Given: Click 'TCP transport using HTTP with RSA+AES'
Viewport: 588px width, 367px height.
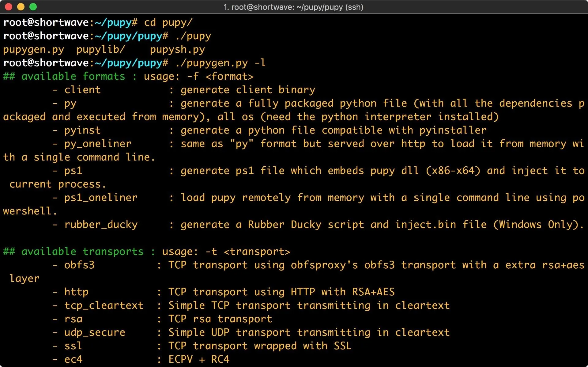Looking at the screenshot, I should coord(282,292).
